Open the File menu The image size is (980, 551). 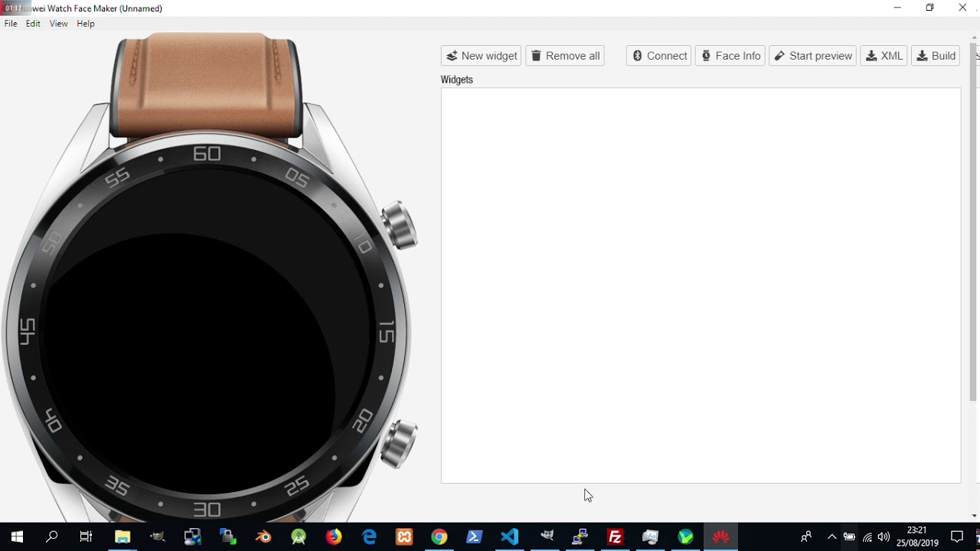[x=11, y=24]
